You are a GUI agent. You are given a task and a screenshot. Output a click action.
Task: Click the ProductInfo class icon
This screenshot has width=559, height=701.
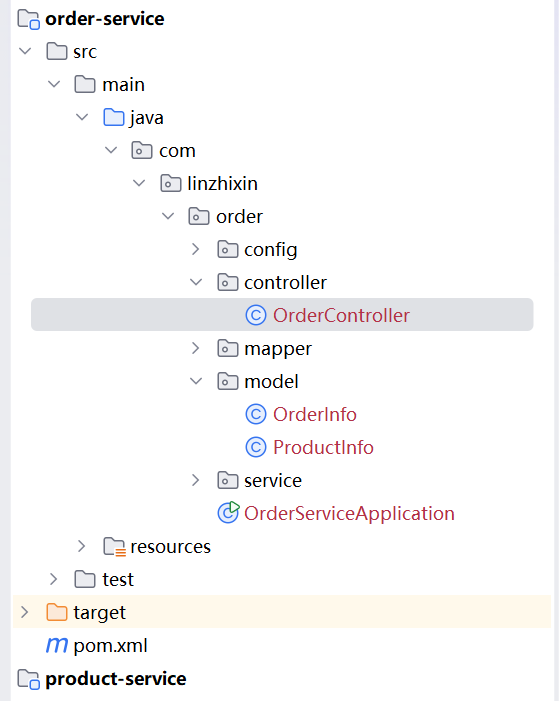pyautogui.click(x=256, y=448)
